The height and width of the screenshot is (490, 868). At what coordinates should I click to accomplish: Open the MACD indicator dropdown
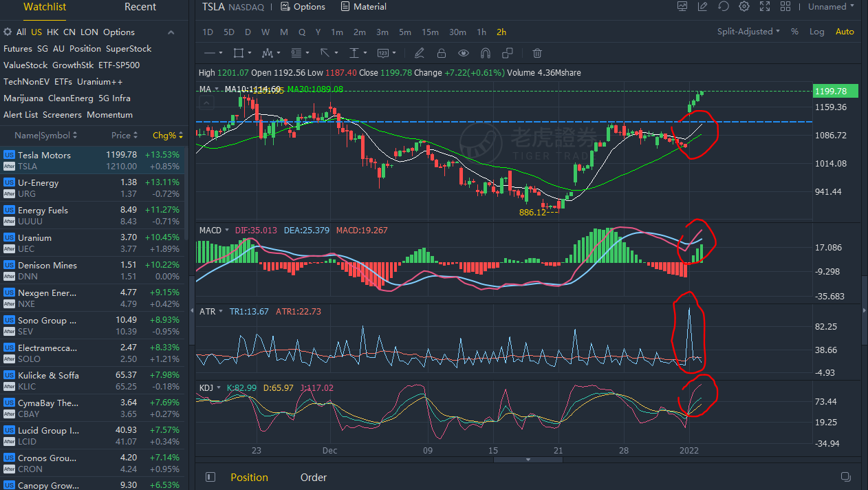(x=228, y=230)
